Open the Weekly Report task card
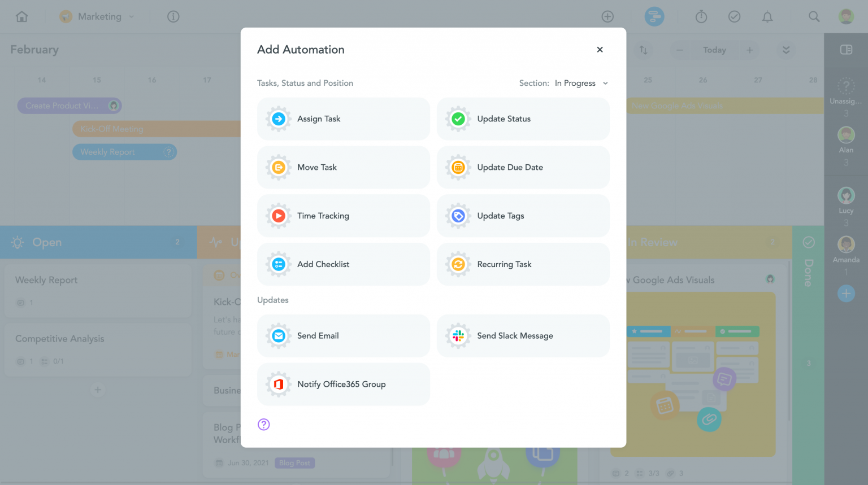 [98, 291]
